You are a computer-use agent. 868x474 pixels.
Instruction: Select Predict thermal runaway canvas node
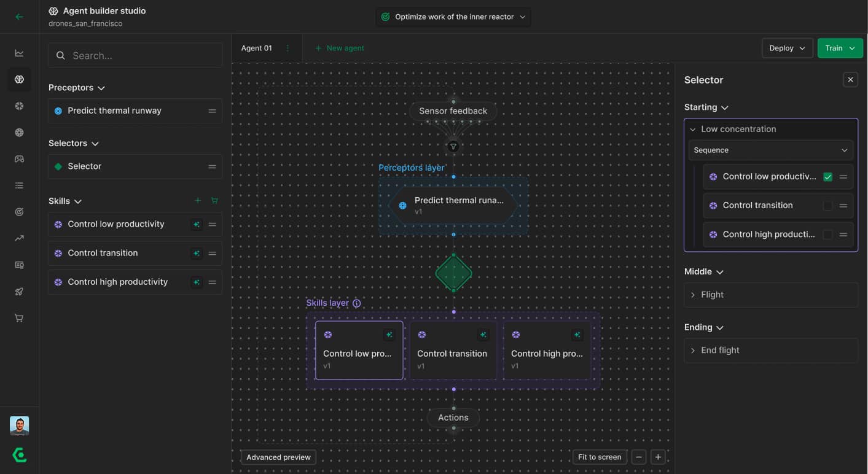click(453, 206)
